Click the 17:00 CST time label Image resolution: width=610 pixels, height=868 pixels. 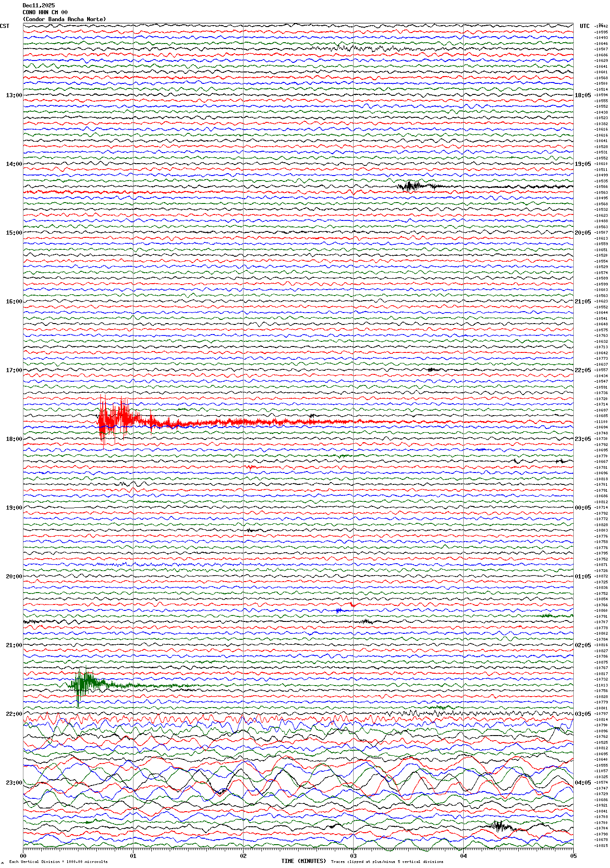coord(14,370)
